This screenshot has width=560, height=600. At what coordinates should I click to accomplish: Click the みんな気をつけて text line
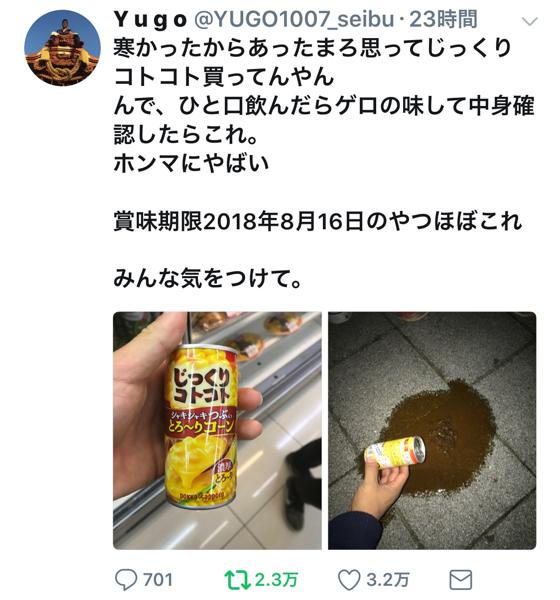click(208, 279)
